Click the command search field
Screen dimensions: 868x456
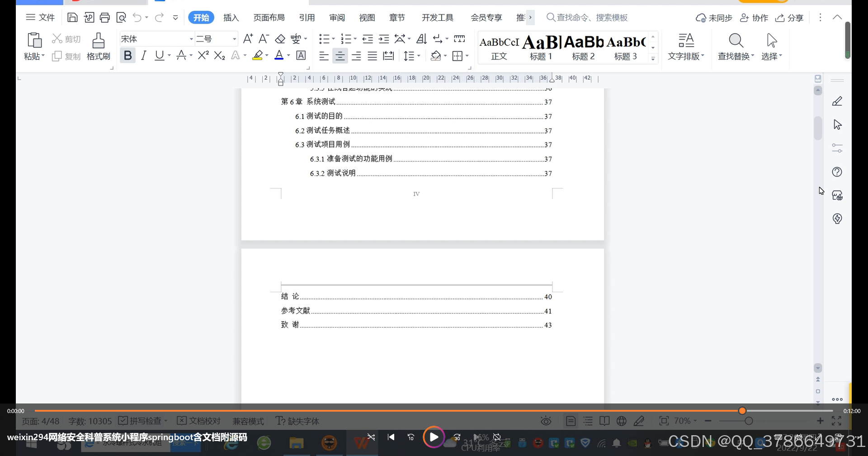(587, 18)
